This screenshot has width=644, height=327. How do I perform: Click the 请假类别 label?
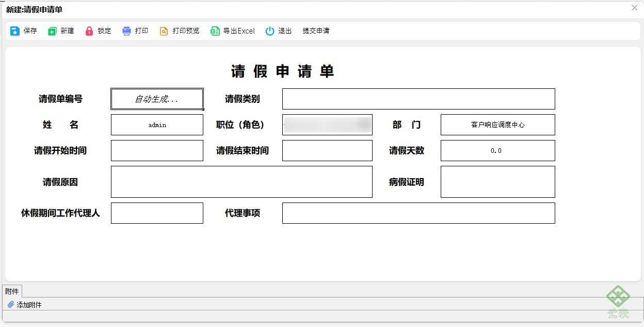click(243, 99)
